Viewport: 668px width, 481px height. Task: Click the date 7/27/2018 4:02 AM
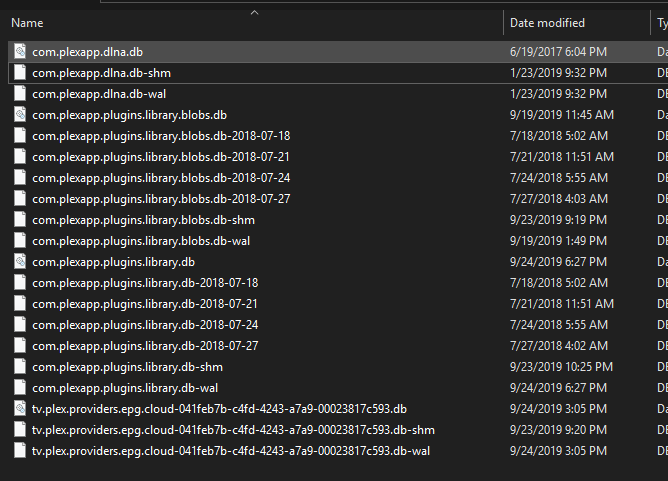coord(559,346)
